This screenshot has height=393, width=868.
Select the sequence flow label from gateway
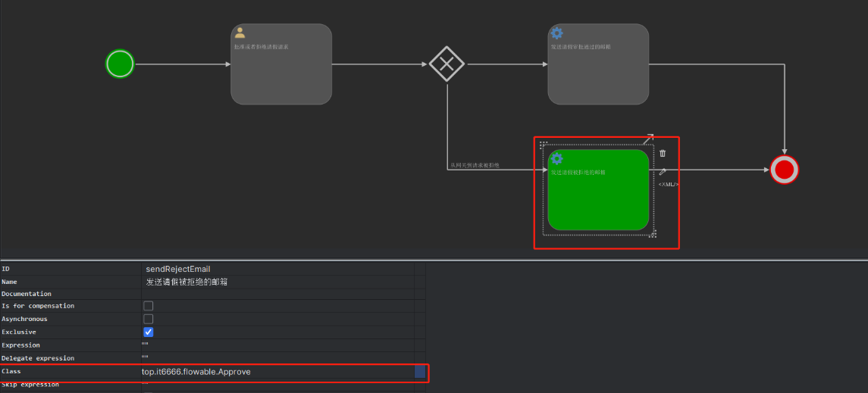[475, 165]
